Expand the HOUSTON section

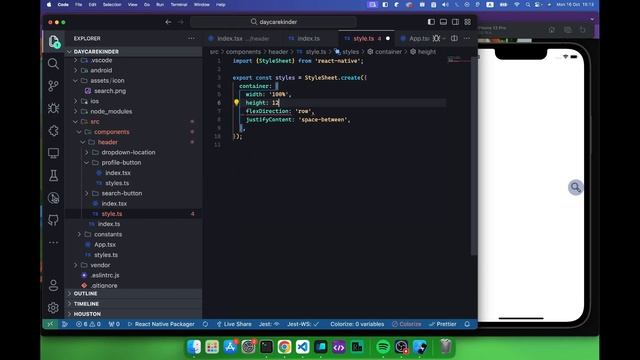[133, 314]
